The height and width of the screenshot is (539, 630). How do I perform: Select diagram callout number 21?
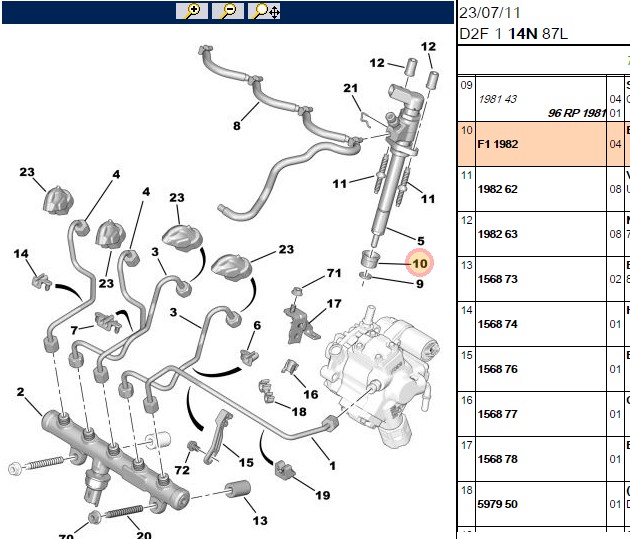click(x=350, y=88)
